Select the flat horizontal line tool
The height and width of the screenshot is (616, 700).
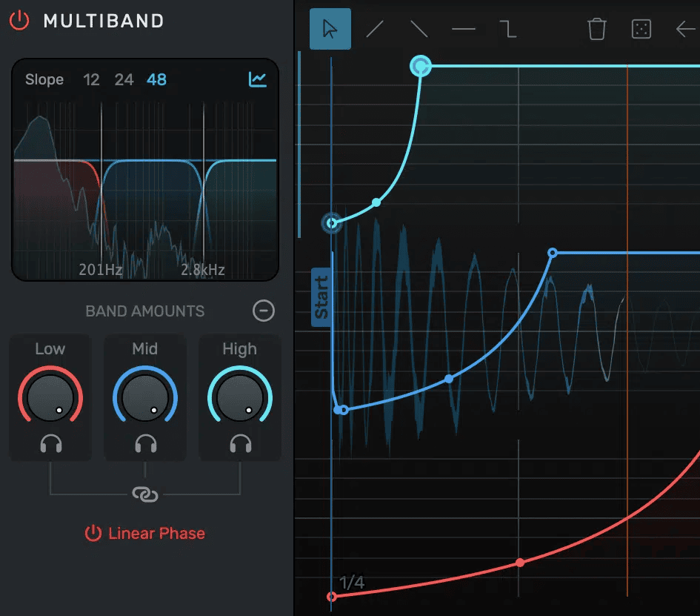point(464,30)
